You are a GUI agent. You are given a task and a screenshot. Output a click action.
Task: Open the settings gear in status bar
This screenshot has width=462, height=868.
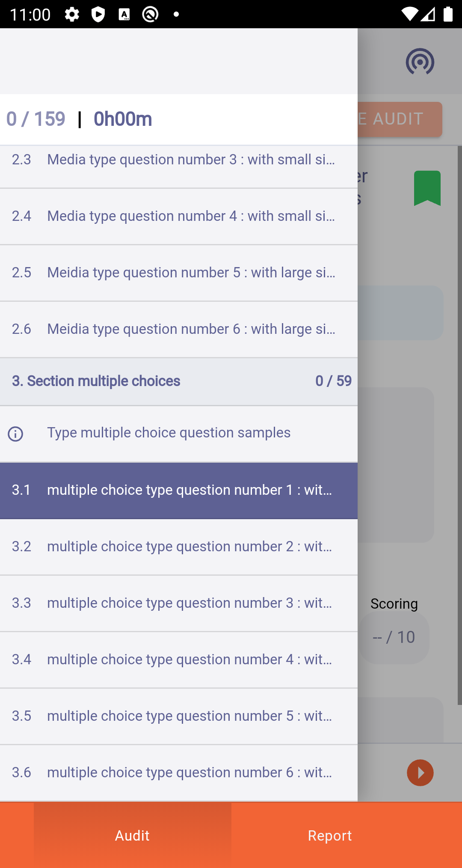[72, 15]
